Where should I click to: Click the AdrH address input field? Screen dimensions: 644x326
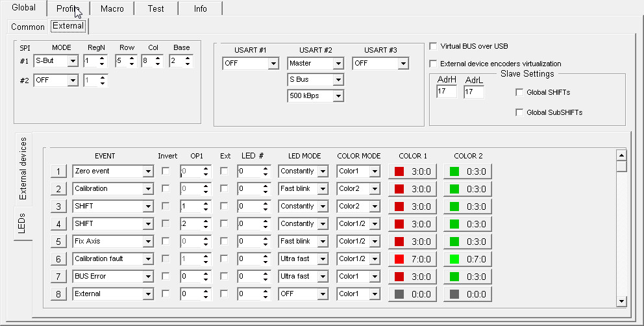click(x=446, y=92)
